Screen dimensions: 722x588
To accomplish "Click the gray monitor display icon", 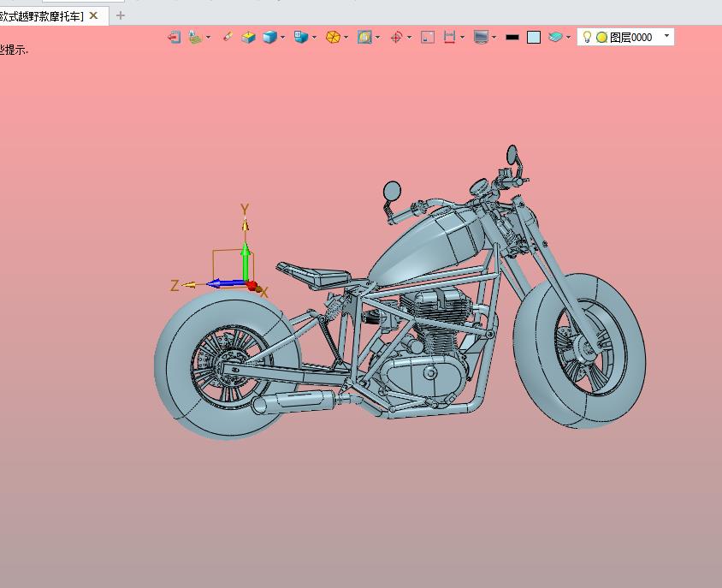I will pyautogui.click(x=481, y=37).
